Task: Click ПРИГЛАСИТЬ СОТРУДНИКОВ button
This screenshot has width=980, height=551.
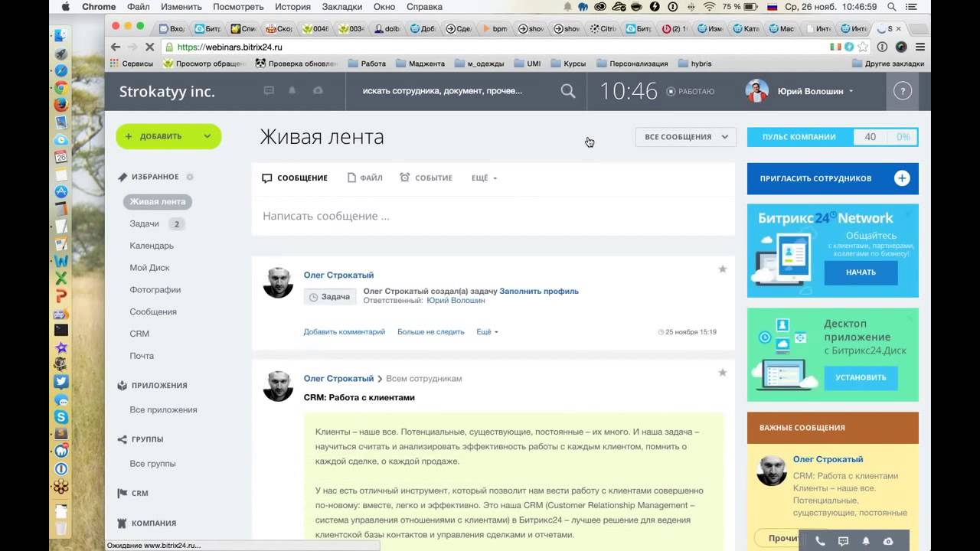Action: click(833, 178)
